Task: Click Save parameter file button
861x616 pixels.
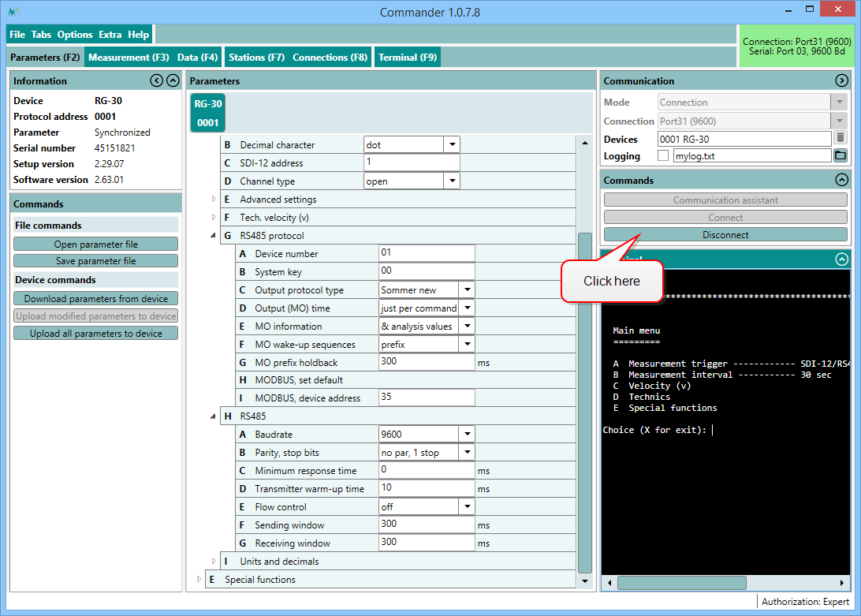Action: [95, 260]
